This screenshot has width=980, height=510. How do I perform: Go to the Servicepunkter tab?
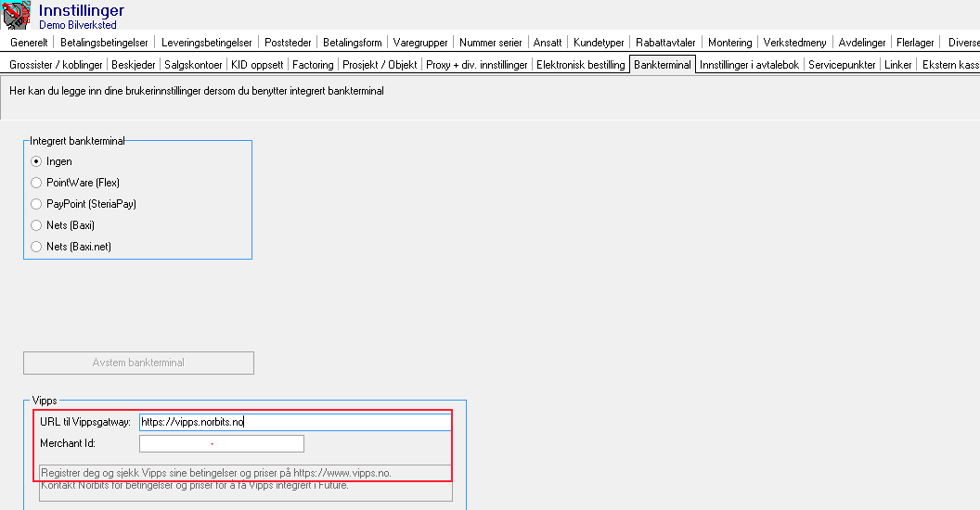click(842, 65)
